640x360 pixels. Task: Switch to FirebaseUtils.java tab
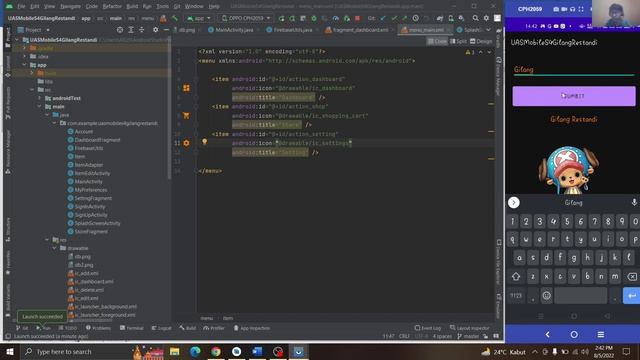(x=289, y=30)
